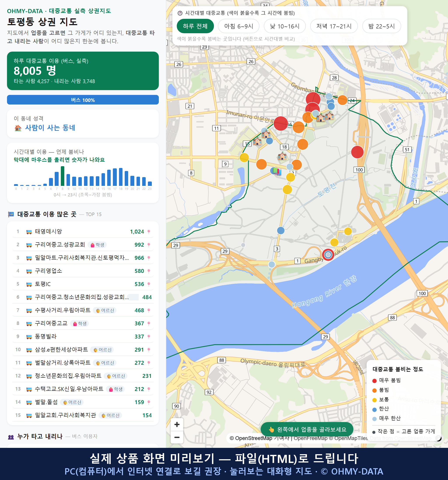Image resolution: width=448 pixels, height=480 pixels.
Task: Click the 어르신 tag on 벌말.돌섬 row
Action: [x=72, y=402]
